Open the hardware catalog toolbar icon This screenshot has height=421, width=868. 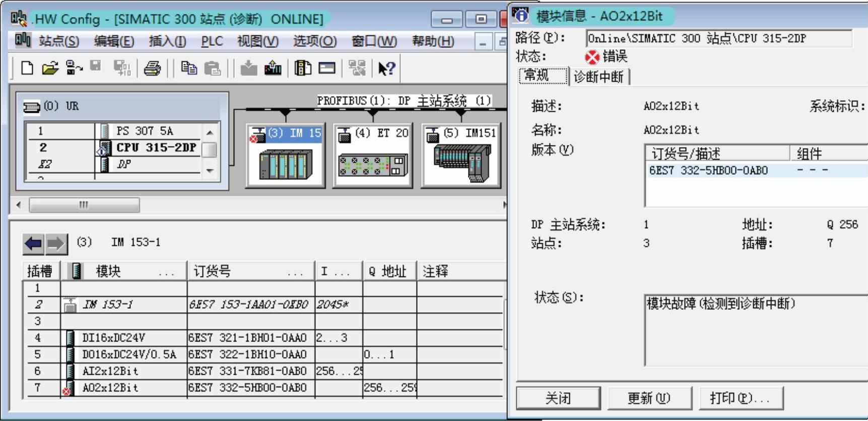point(302,68)
